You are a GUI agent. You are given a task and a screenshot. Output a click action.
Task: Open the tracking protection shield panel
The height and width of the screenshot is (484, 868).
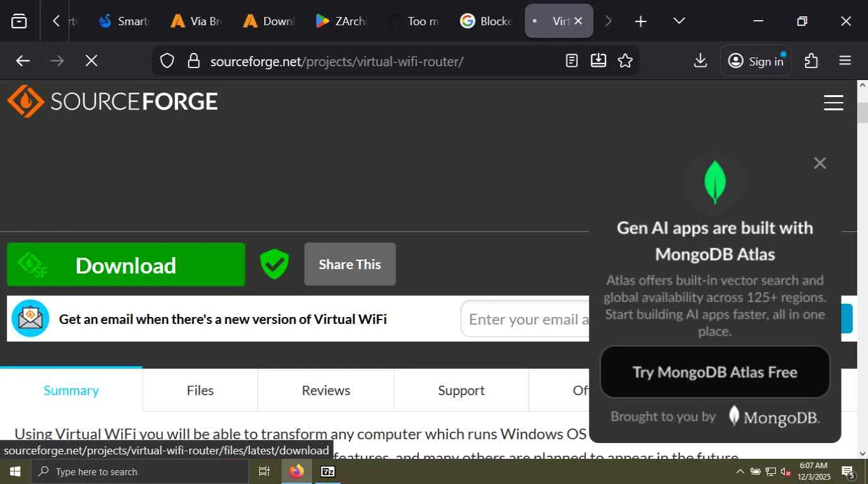click(x=167, y=61)
